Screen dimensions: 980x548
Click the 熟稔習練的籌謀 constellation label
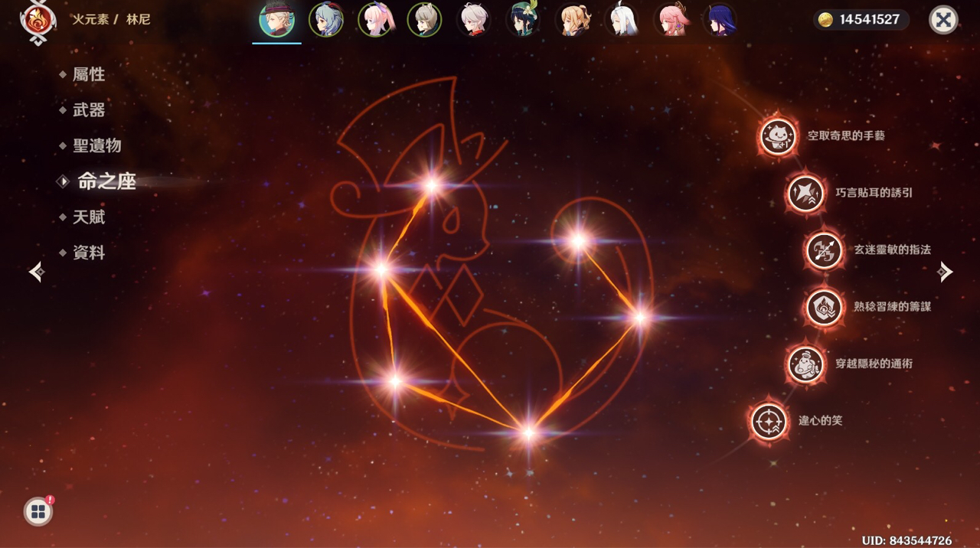pos(893,306)
